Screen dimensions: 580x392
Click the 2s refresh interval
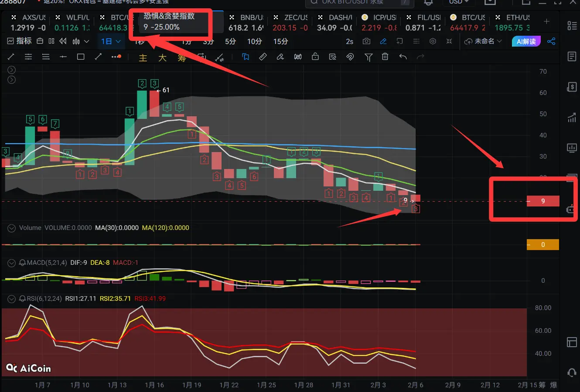[x=349, y=41]
